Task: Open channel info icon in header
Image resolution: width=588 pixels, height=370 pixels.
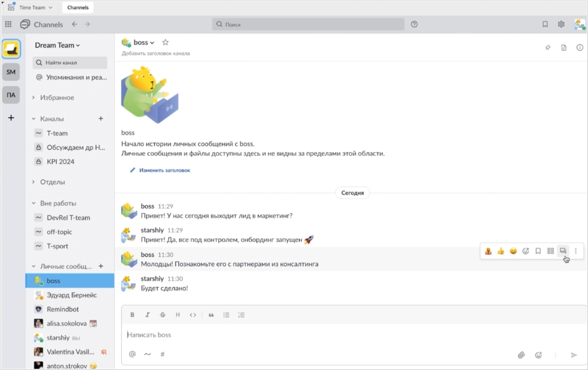Action: [x=579, y=48]
